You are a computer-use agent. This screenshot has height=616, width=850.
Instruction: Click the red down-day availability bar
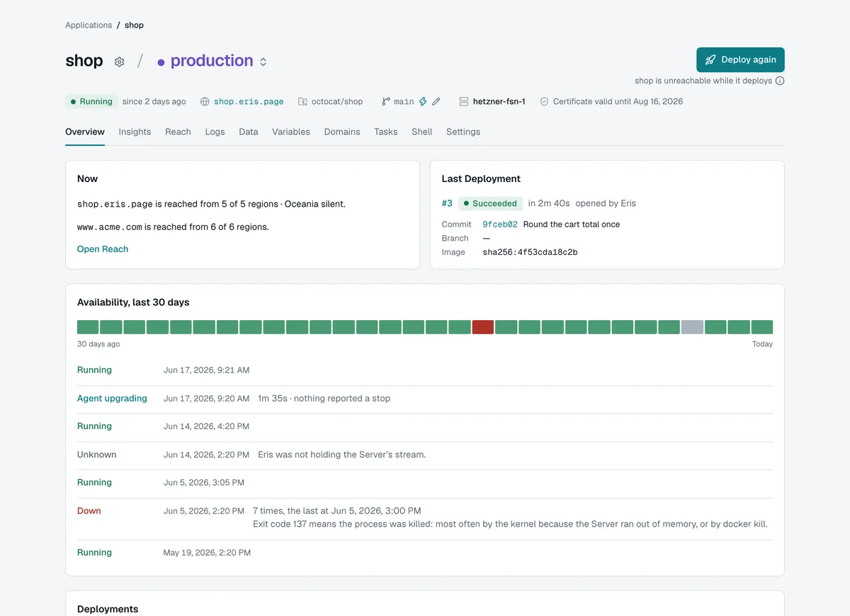482,327
